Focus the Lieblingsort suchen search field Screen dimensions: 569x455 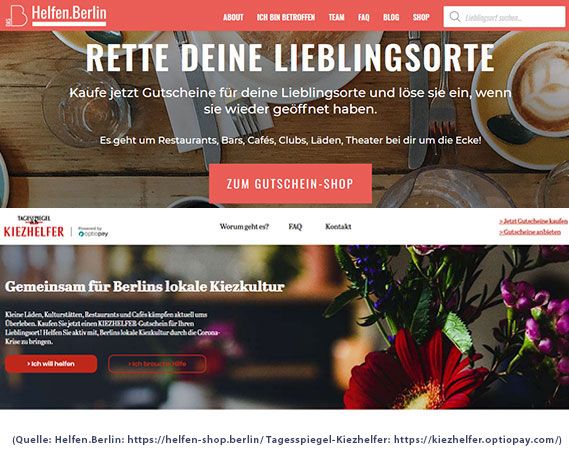click(x=504, y=17)
